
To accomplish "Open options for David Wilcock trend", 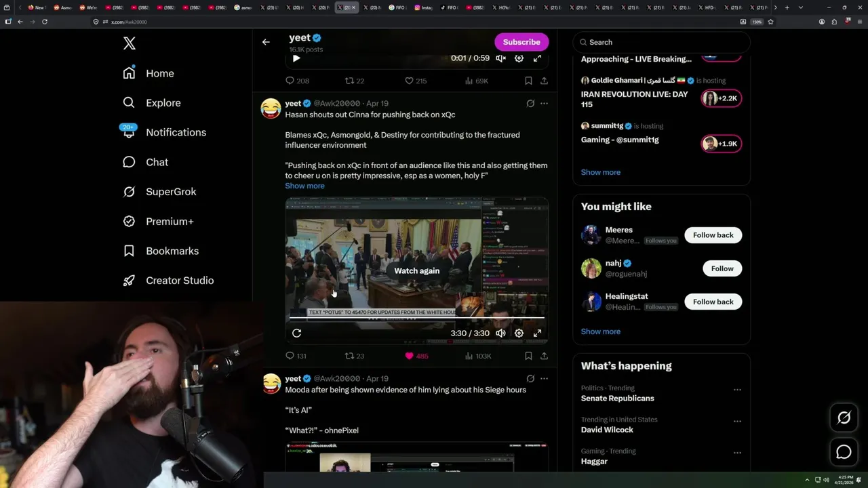I will click(x=737, y=421).
